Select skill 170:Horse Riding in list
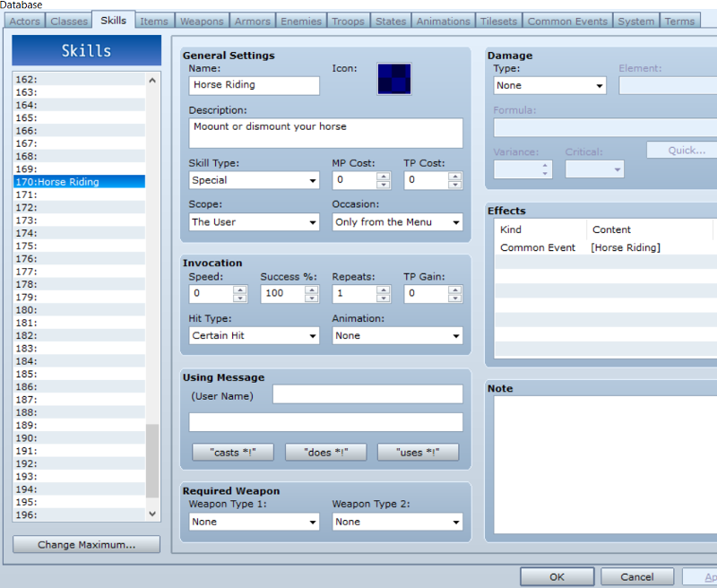Viewport: 717px width, 588px height. click(79, 182)
